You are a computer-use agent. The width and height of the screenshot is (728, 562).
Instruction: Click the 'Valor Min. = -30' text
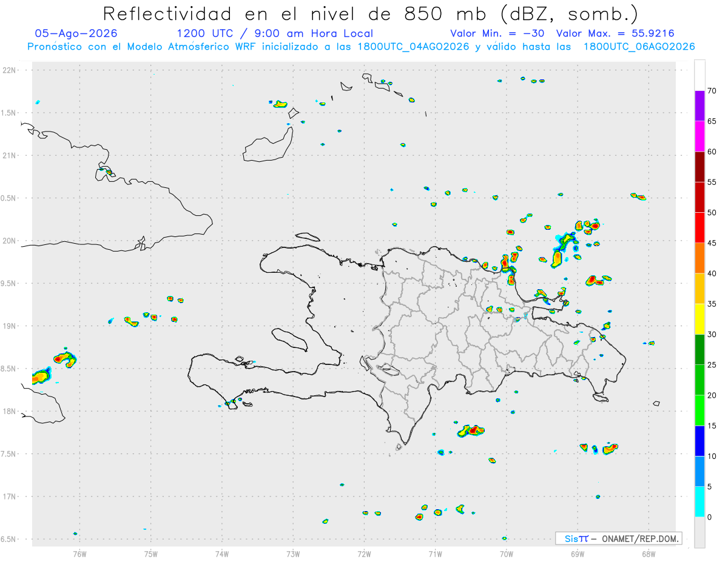(x=497, y=33)
